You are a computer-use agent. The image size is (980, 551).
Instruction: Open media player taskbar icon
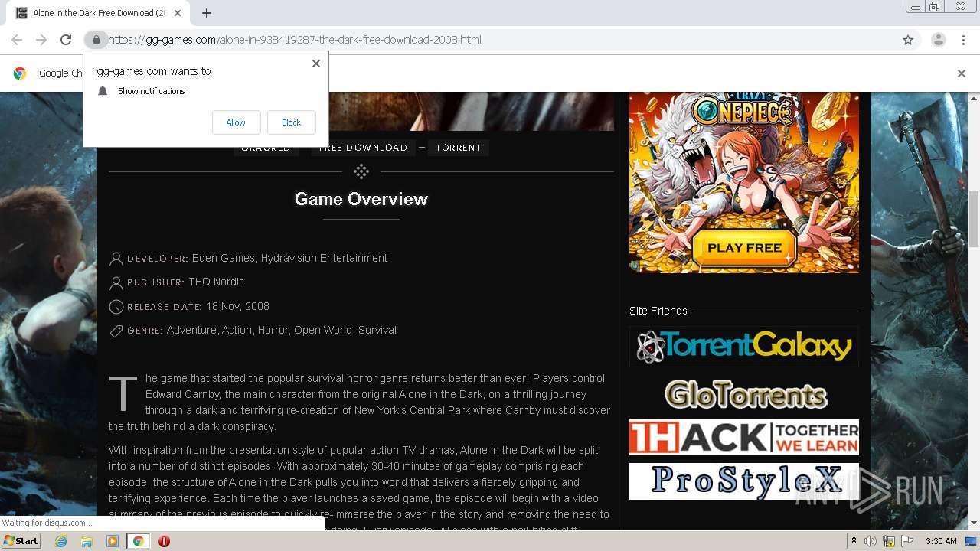coord(113,541)
